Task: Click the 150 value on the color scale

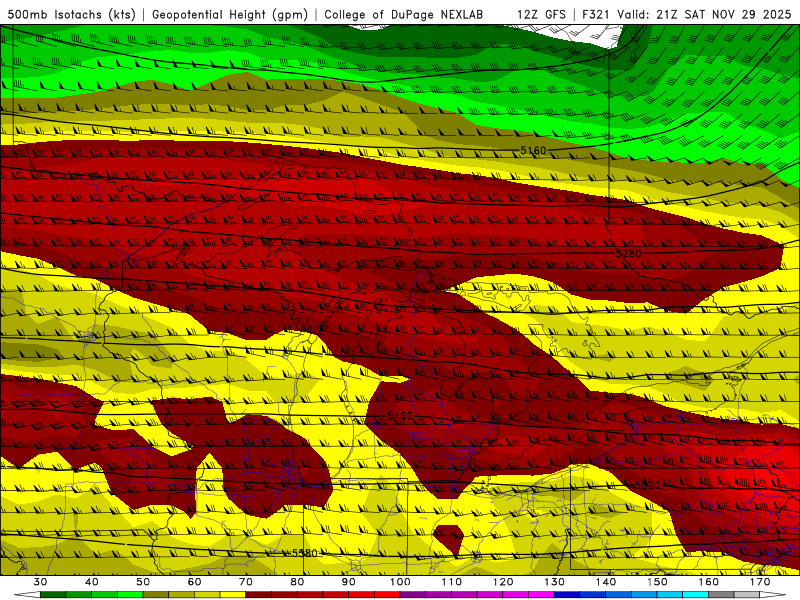Action: pyautogui.click(x=657, y=582)
